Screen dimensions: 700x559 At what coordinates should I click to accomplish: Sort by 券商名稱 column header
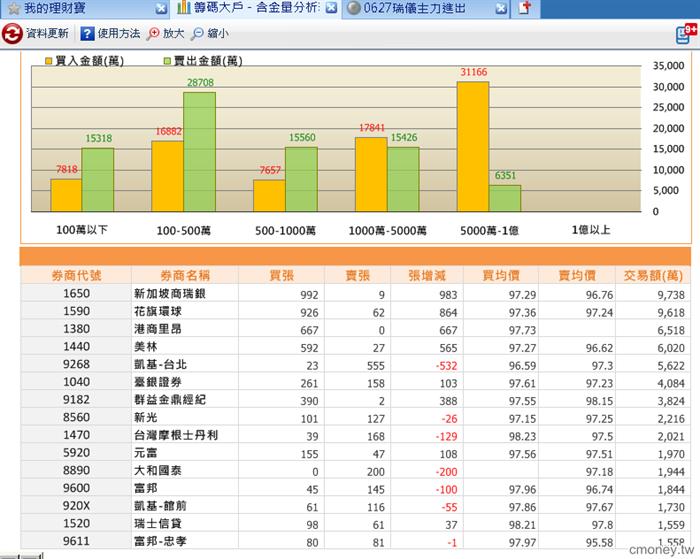point(185,276)
